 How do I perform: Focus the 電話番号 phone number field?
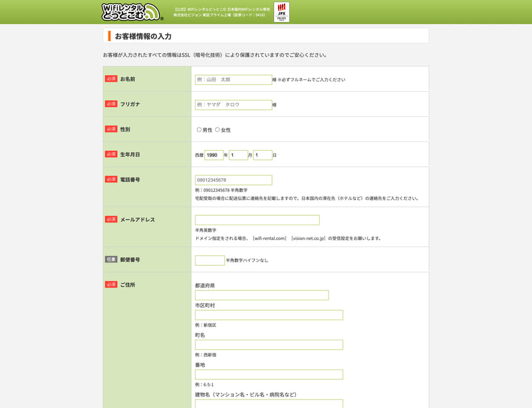pyautogui.click(x=233, y=180)
